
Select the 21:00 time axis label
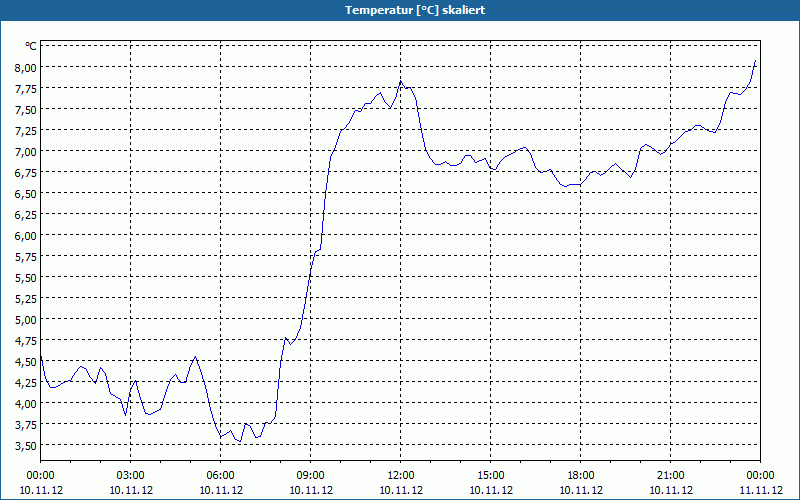(671, 476)
